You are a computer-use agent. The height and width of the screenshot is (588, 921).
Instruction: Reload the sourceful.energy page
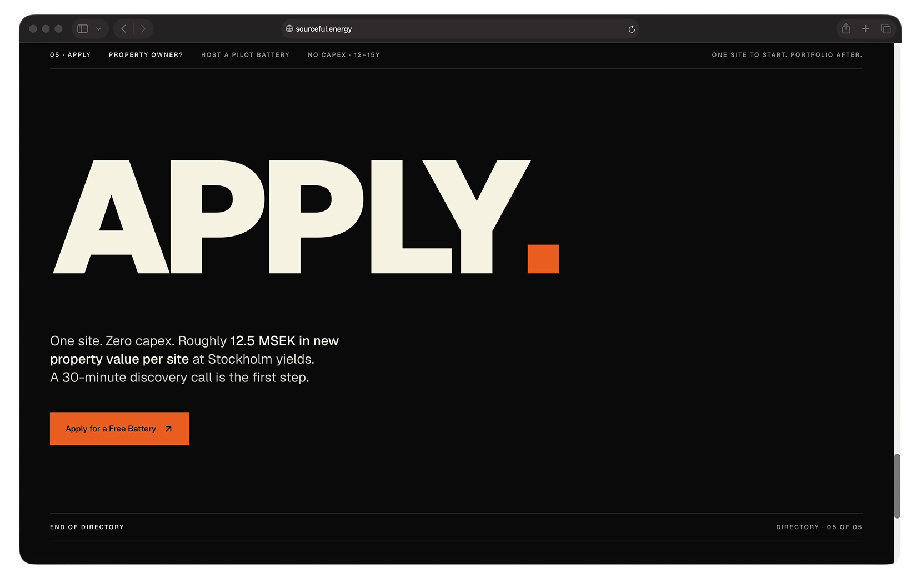631,29
